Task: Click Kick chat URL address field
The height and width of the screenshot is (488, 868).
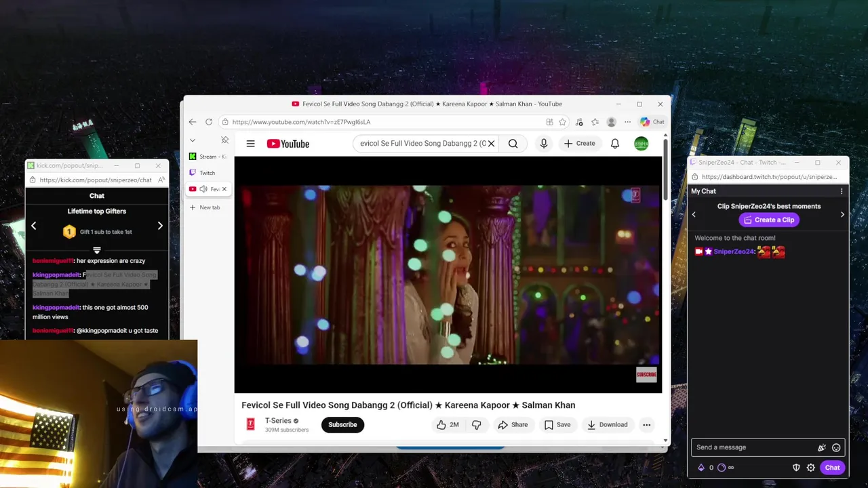Action: (96, 180)
